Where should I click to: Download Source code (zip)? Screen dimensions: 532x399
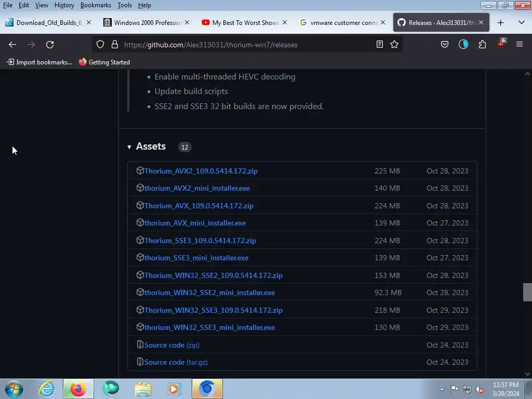171,345
